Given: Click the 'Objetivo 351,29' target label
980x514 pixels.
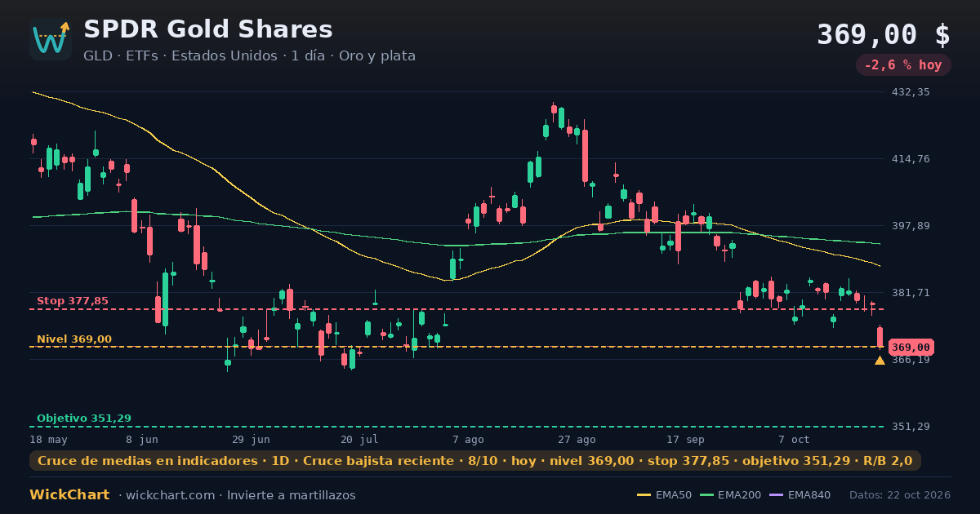Looking at the screenshot, I should (84, 419).
